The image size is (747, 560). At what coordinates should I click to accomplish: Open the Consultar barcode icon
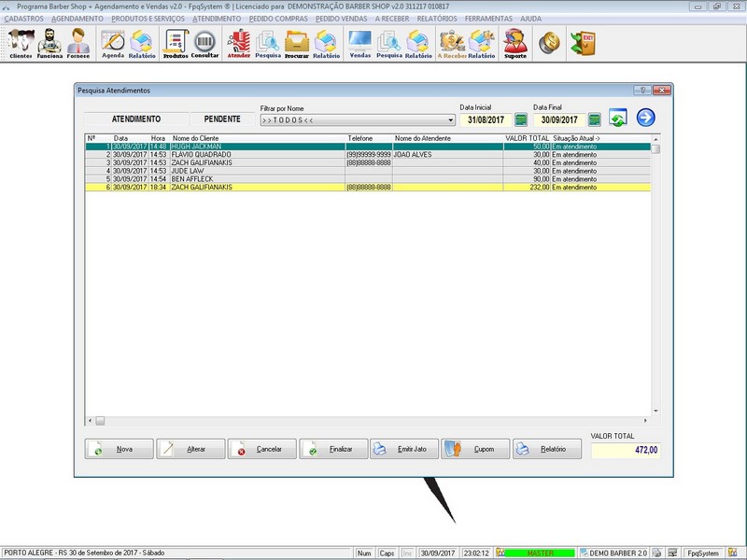(x=204, y=43)
